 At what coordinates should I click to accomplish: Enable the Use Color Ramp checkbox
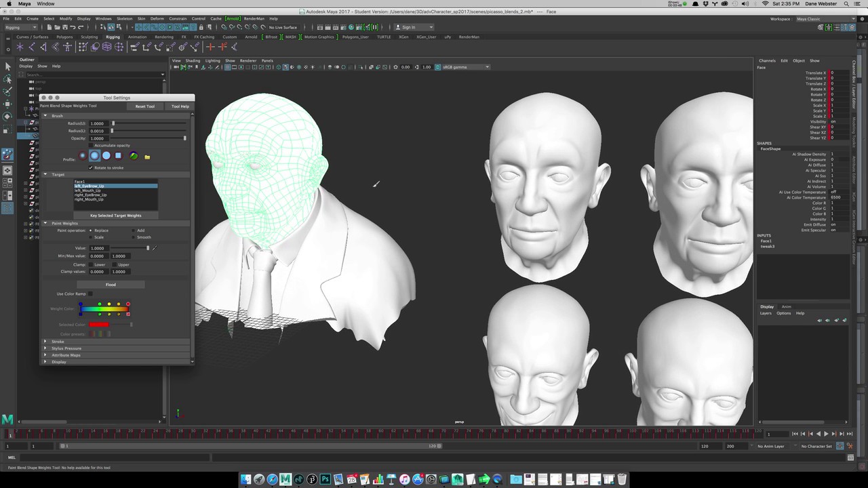(x=91, y=293)
